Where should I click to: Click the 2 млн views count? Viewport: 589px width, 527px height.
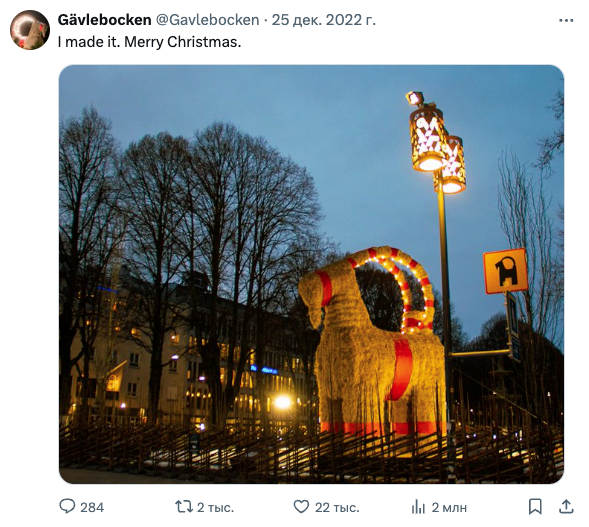click(x=449, y=507)
